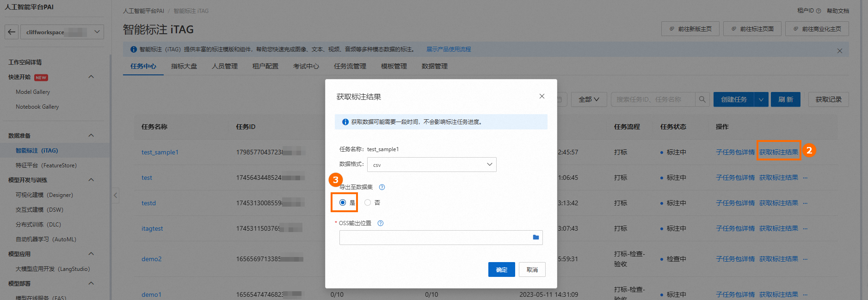868x300 pixels.
Task: Switch to the 模板管理 tab
Action: click(394, 66)
